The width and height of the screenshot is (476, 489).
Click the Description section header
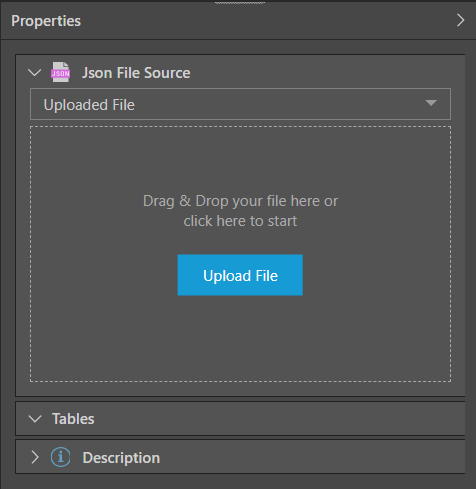[x=240, y=457]
